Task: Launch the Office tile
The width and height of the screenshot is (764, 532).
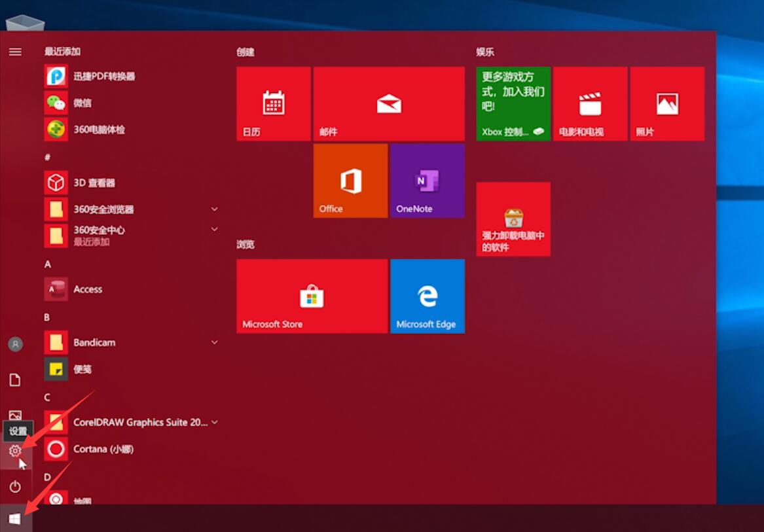Action: click(350, 181)
